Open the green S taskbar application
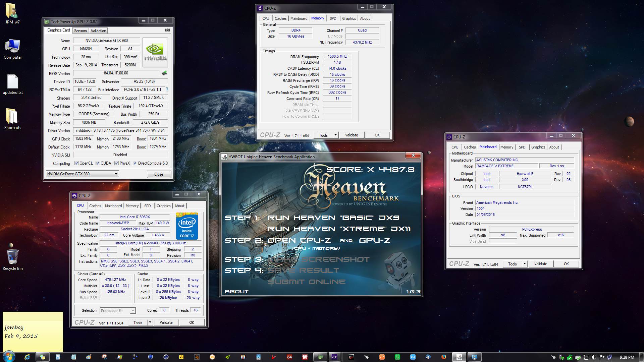This screenshot has height=362, width=644. pyautogui.click(x=397, y=357)
